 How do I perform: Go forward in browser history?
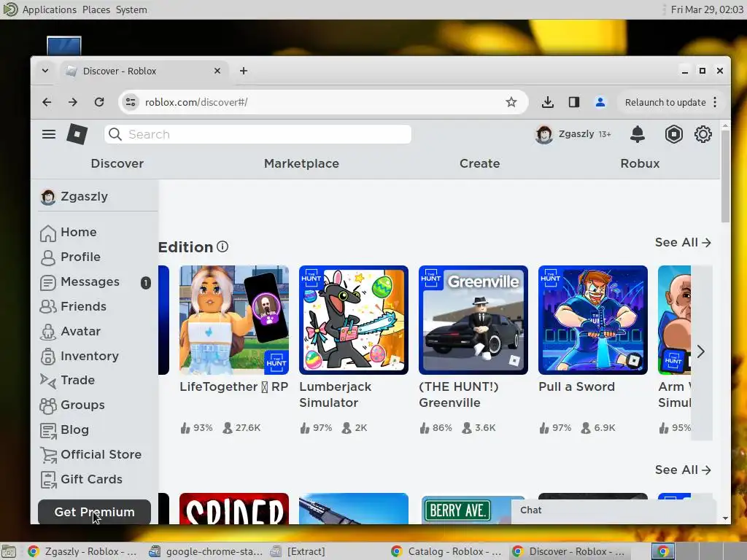pos(72,102)
